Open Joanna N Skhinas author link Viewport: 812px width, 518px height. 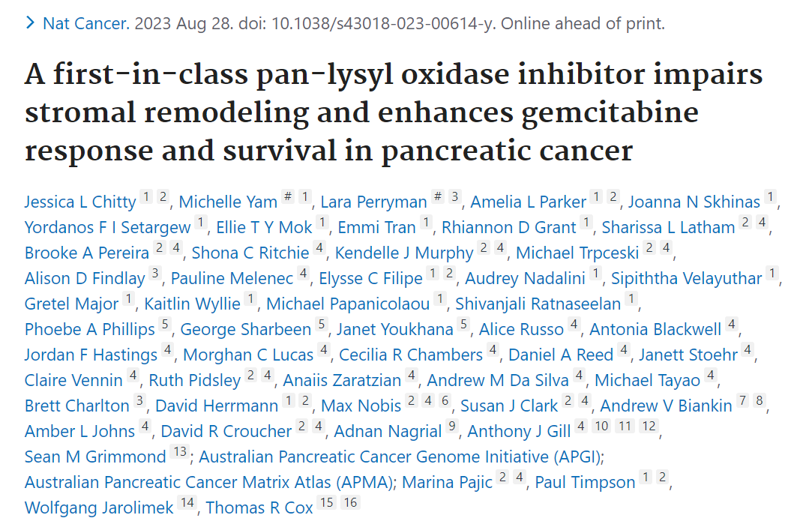click(694, 202)
